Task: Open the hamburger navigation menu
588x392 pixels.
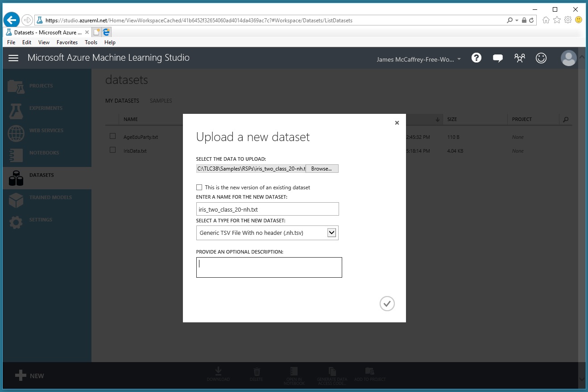Action: pos(13,58)
